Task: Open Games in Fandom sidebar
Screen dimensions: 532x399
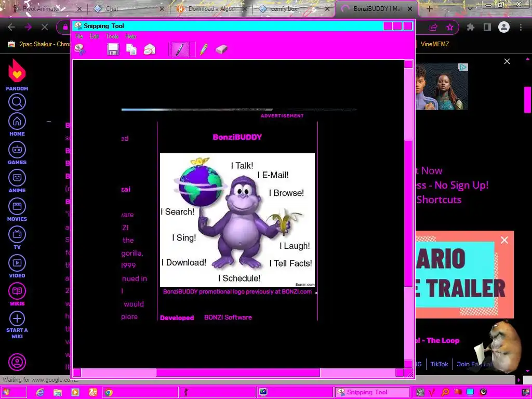Action: coord(17,153)
